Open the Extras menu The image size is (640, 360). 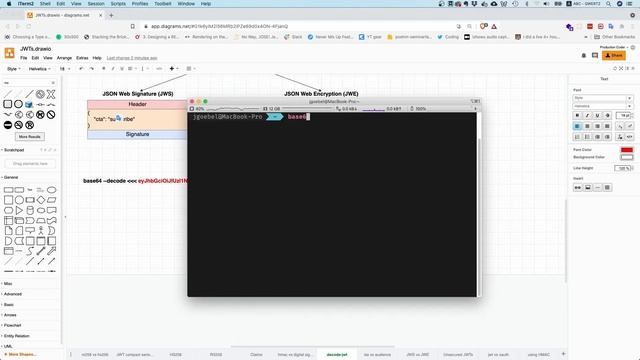82,58
